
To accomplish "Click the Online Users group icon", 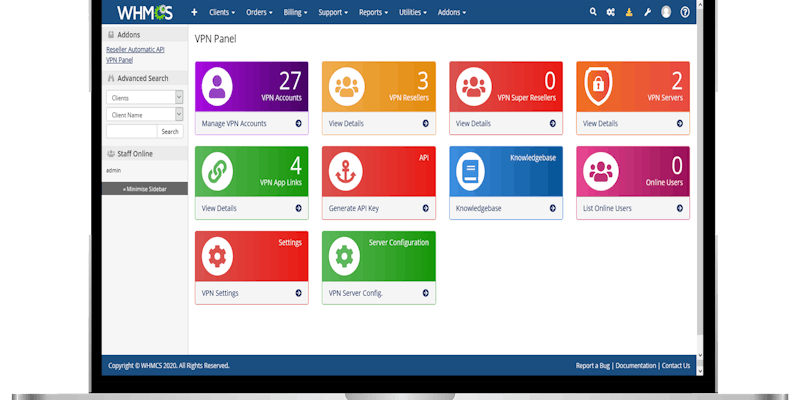I will point(601,171).
